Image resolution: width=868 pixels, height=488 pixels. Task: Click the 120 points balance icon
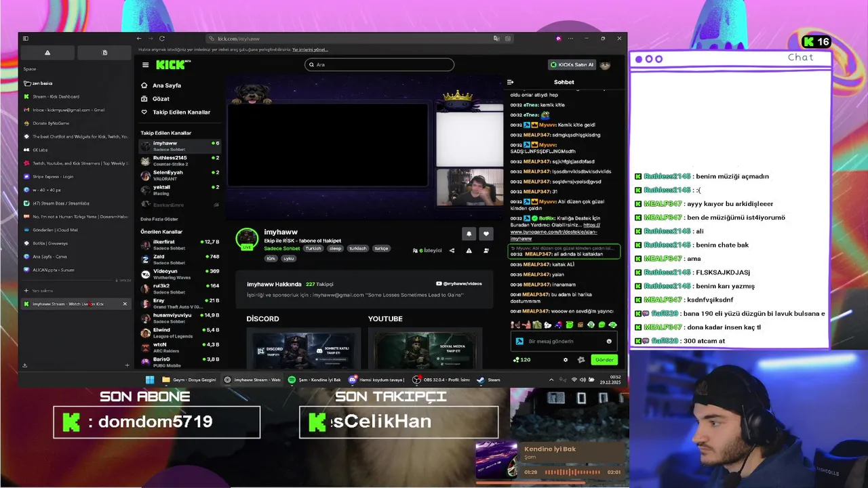[521, 360]
